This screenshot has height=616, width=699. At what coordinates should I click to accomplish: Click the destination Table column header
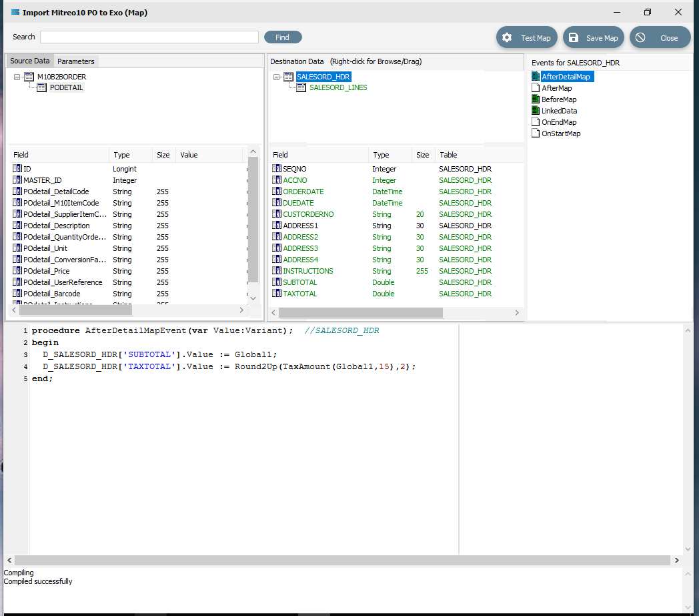click(x=479, y=155)
